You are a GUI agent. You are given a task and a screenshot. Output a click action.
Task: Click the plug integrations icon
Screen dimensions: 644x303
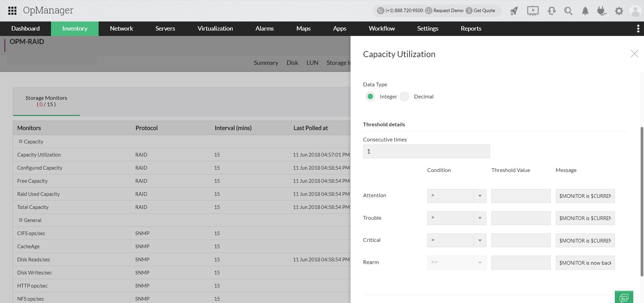point(602,11)
